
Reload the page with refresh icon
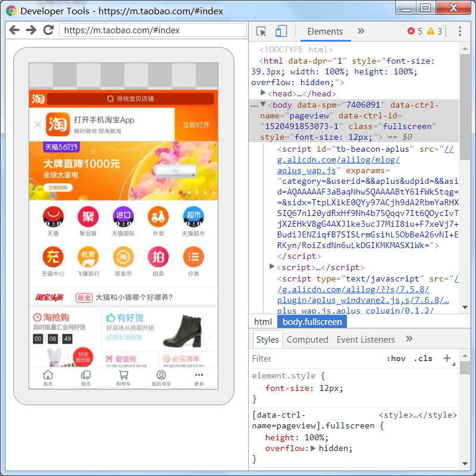coord(48,30)
